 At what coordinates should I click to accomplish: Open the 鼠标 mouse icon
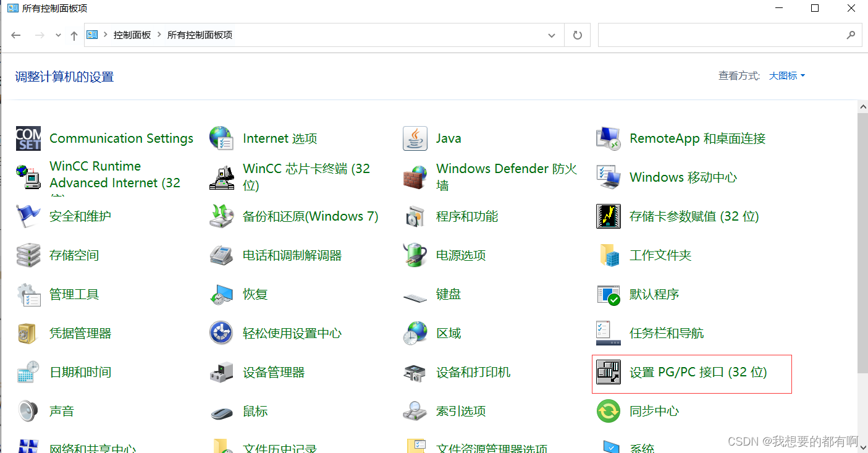click(x=221, y=412)
